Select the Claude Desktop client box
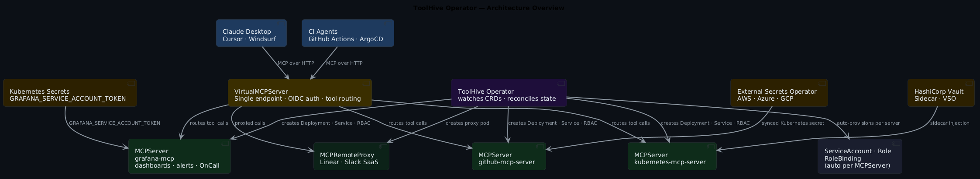 coord(251,33)
